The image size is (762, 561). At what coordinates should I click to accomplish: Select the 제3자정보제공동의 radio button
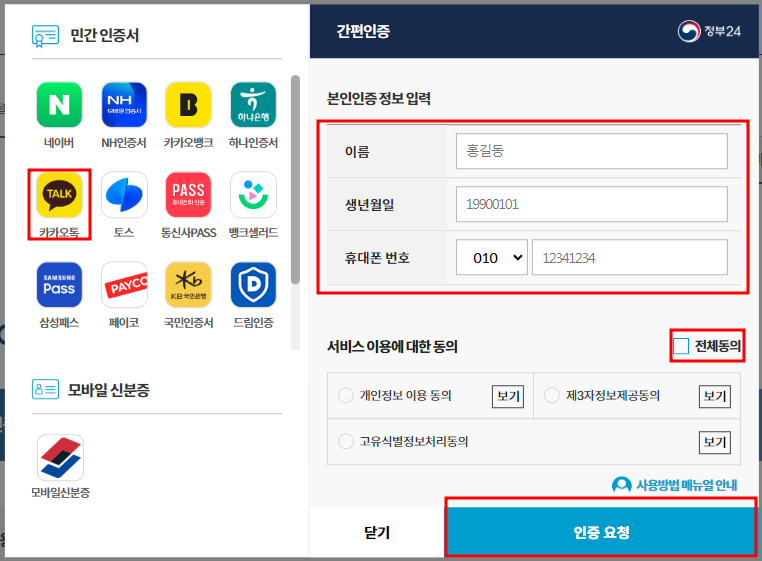[x=552, y=395]
